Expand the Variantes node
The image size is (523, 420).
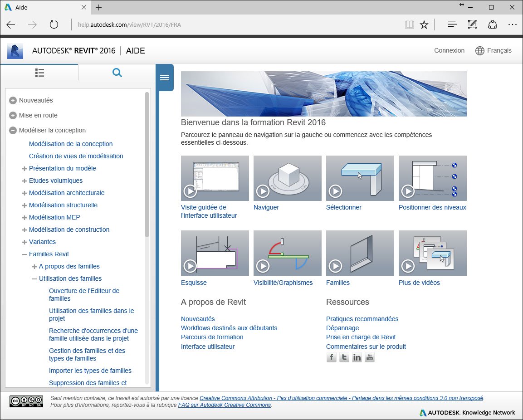pyautogui.click(x=24, y=242)
